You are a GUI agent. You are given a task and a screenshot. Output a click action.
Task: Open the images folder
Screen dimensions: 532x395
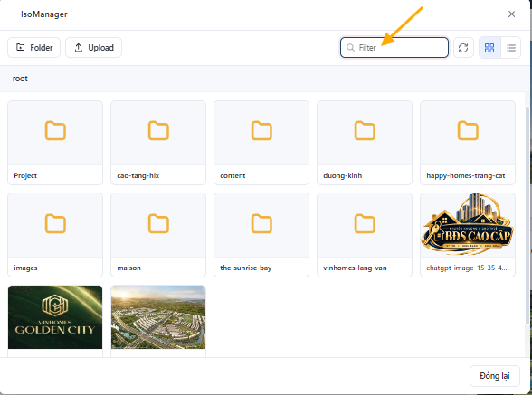point(55,235)
